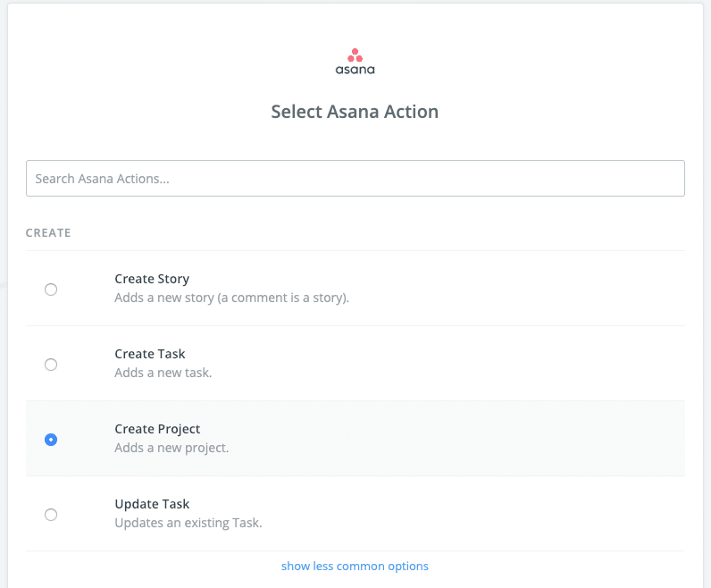Click empty right side of Create Story row
This screenshot has height=588, width=711.
pos(536,289)
